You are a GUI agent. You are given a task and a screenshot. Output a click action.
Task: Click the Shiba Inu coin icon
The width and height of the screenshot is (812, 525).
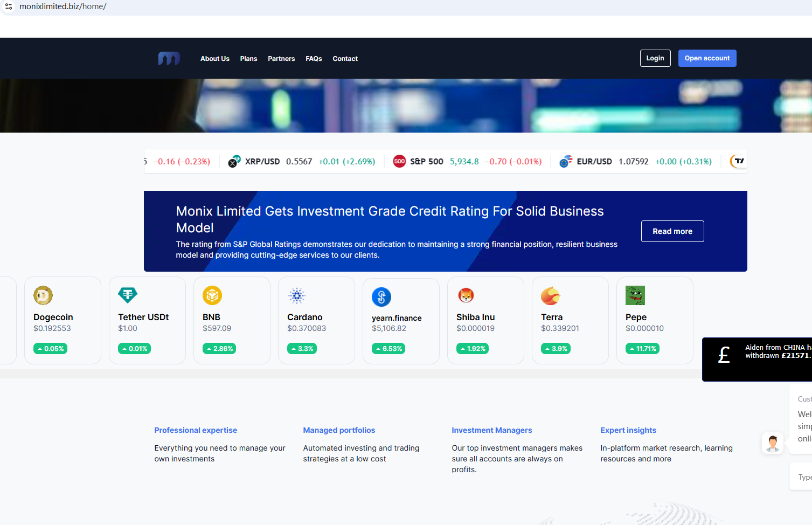tap(466, 295)
